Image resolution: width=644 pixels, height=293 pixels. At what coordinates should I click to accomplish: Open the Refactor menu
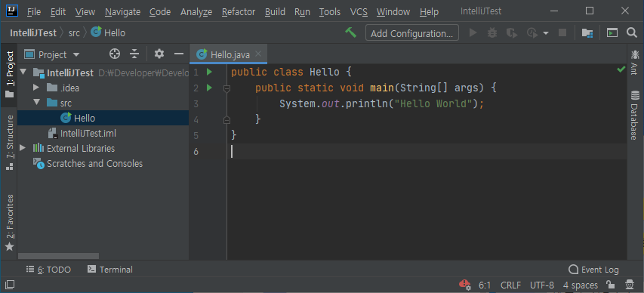tap(239, 12)
